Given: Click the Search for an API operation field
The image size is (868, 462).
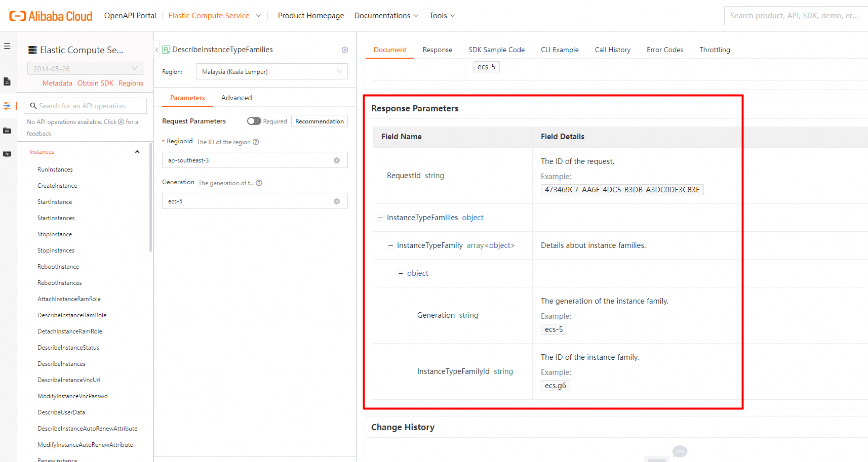Looking at the screenshot, I should [86, 106].
